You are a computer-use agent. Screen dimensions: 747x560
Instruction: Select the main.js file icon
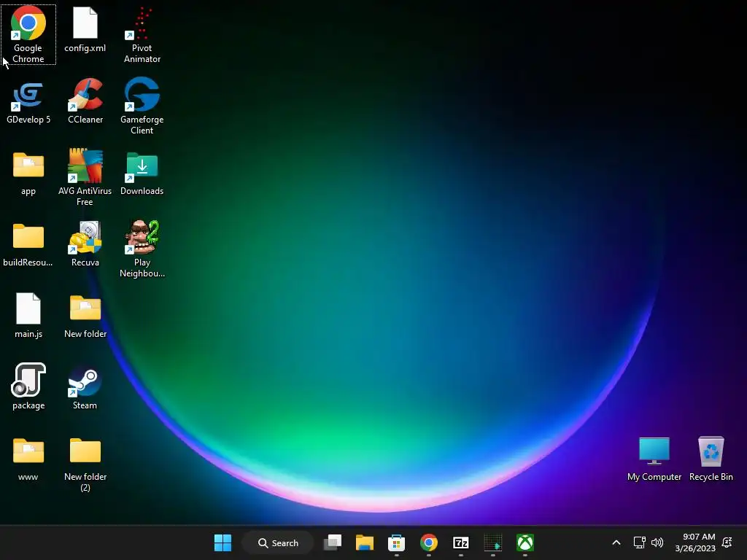[x=28, y=315]
